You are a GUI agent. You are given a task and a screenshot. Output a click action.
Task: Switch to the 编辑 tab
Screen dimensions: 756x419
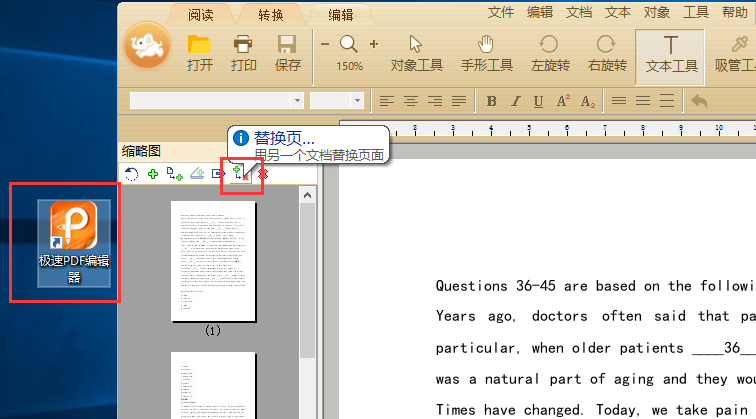(x=341, y=15)
